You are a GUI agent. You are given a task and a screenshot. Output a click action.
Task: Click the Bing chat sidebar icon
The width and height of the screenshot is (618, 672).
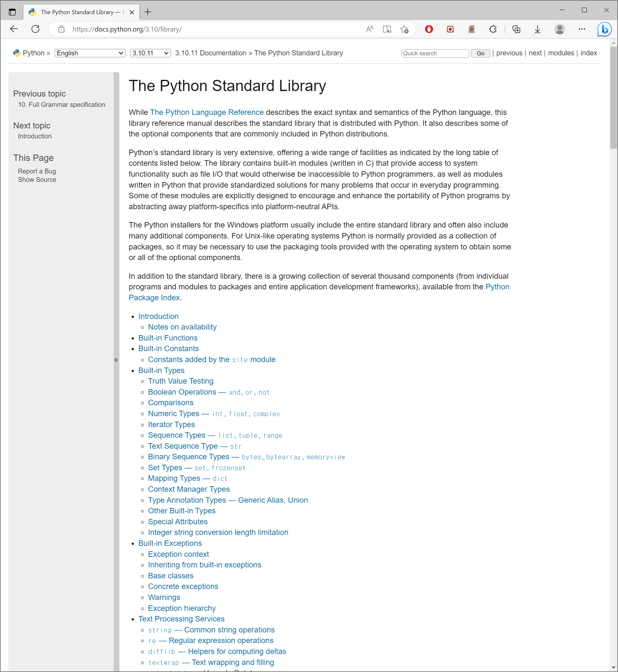(x=604, y=29)
